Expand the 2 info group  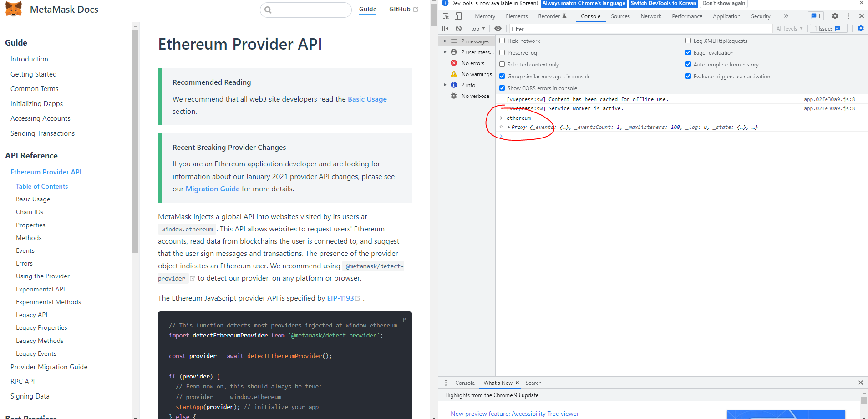coord(445,85)
